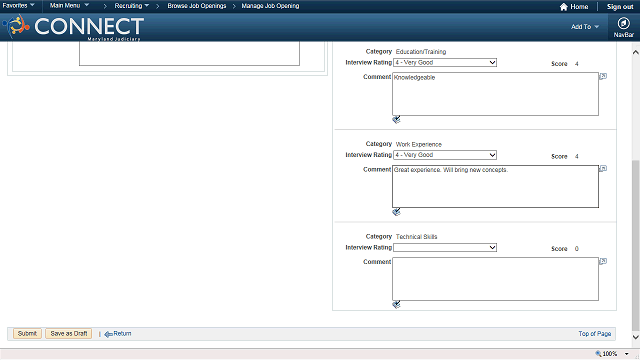Screen dimensions: 640x360
Task: Open spell check below Education/Training comment
Action: pyautogui.click(x=396, y=120)
